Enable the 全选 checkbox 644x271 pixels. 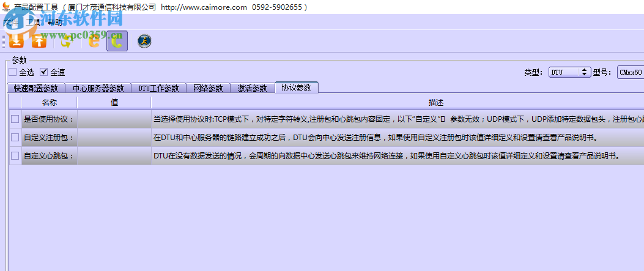(x=13, y=72)
